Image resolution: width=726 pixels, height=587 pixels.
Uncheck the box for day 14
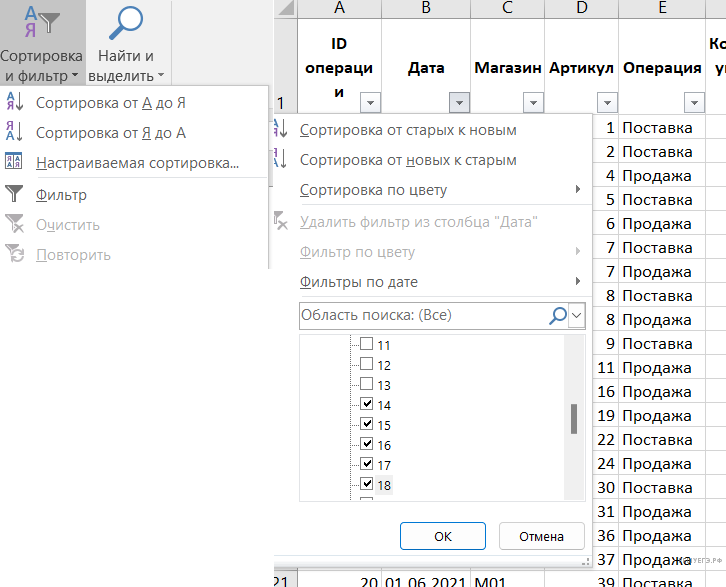[x=366, y=404]
